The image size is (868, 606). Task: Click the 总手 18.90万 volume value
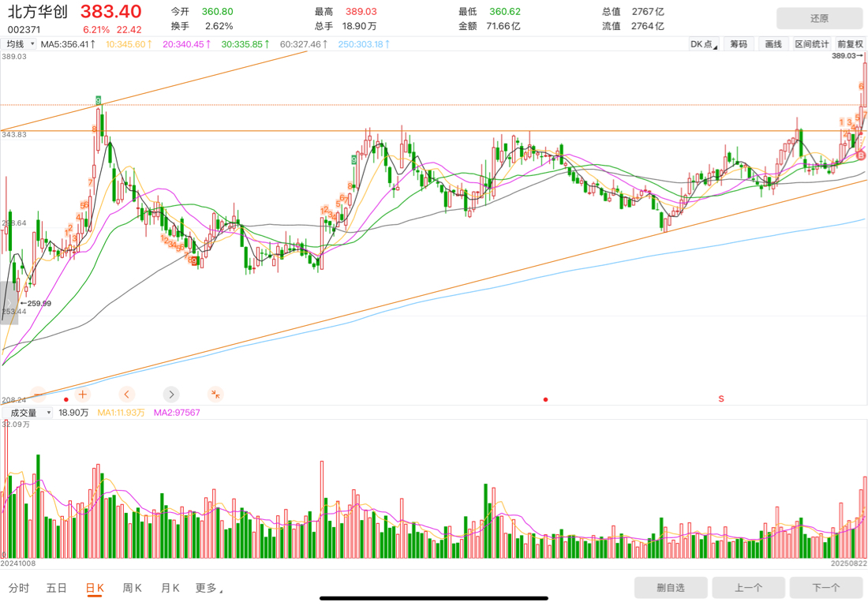tap(359, 26)
